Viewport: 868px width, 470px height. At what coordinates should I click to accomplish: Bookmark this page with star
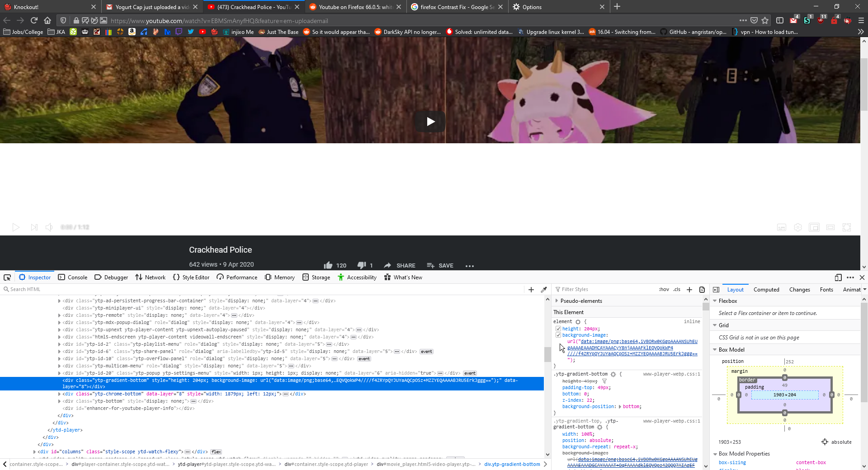(x=765, y=20)
